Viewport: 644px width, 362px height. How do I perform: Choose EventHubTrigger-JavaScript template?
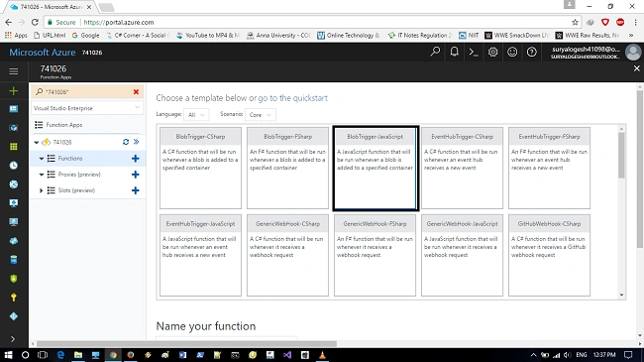(x=200, y=255)
